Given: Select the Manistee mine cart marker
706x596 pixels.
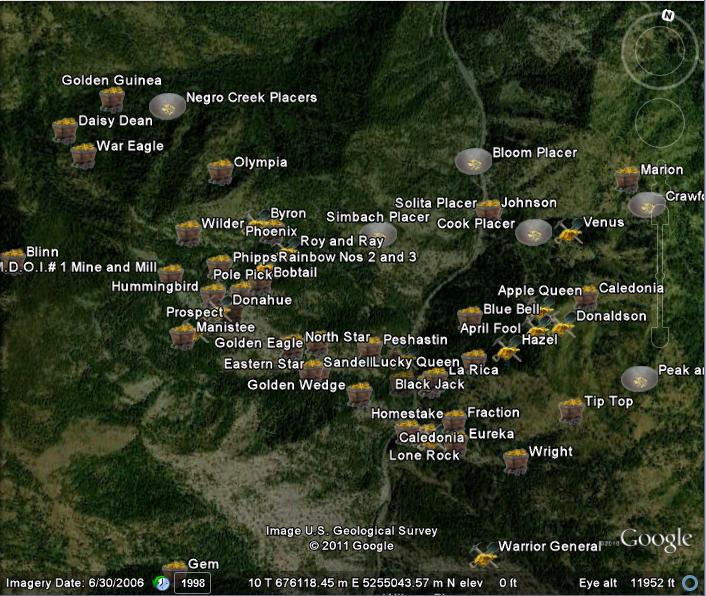Looking at the screenshot, I should coord(183,336).
